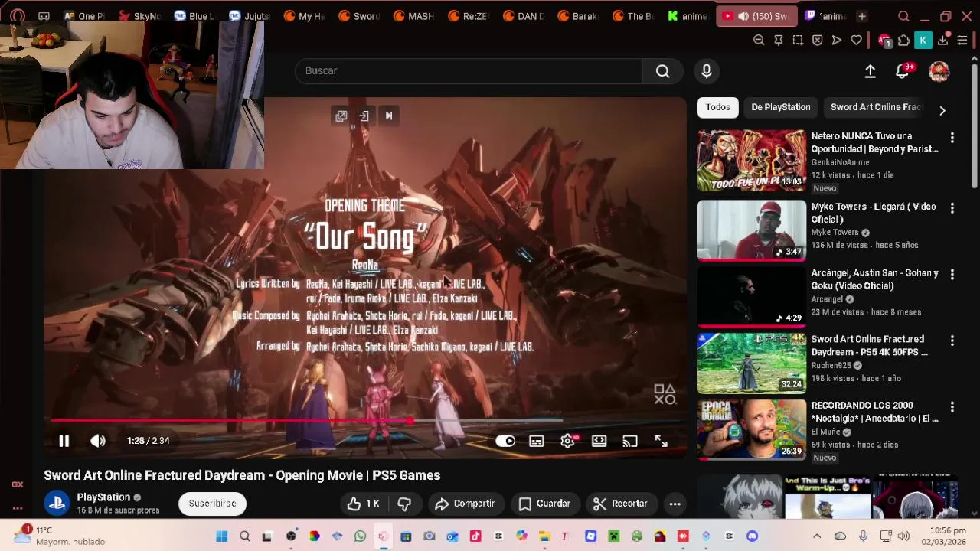Screen dimensions: 980x551
Task: Switch to the Jujutsu browser tab
Action: [250, 16]
